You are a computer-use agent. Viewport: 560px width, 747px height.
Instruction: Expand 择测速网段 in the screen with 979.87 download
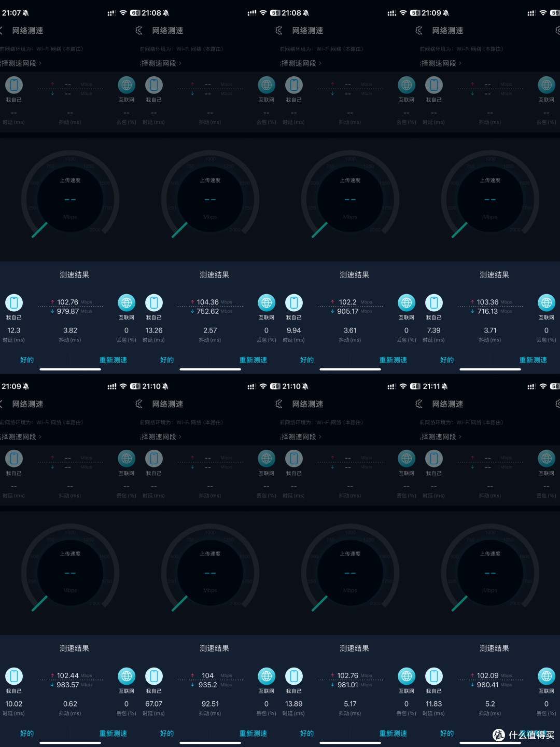21,63
